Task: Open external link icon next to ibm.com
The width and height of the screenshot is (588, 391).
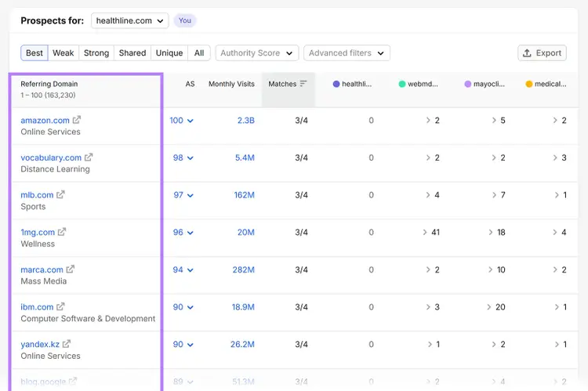Action: point(60,306)
